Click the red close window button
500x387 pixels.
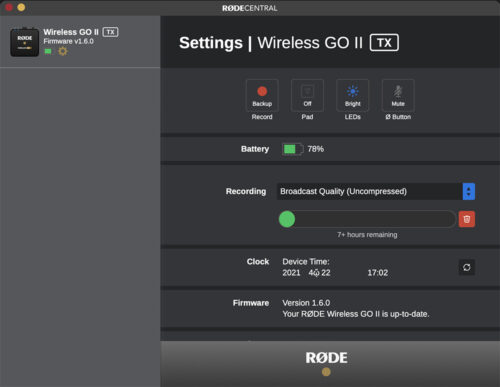[x=9, y=7]
